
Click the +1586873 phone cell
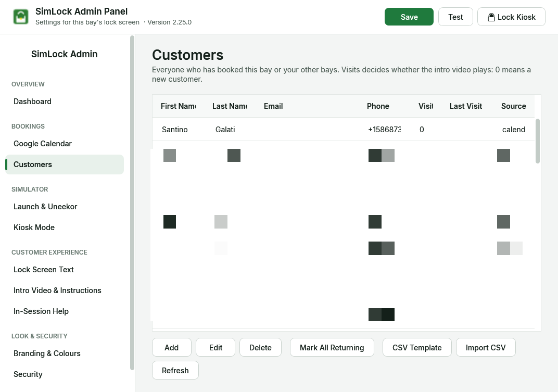click(x=385, y=130)
